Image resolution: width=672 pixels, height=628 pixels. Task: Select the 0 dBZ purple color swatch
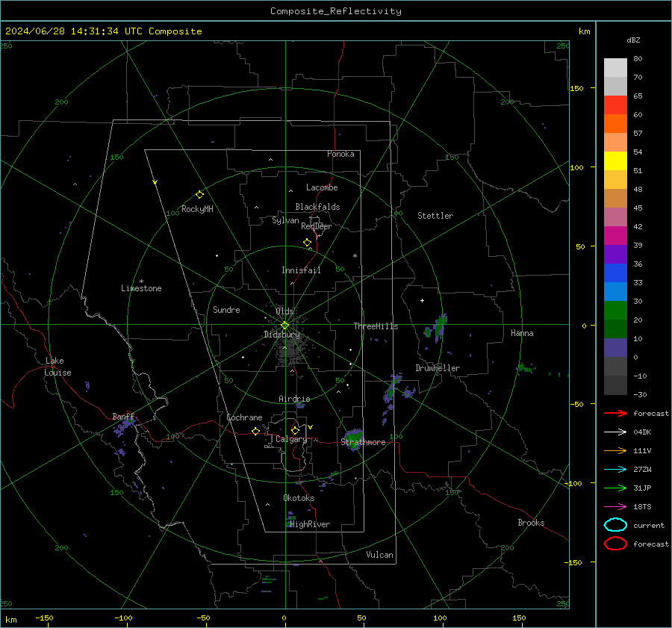click(615, 348)
